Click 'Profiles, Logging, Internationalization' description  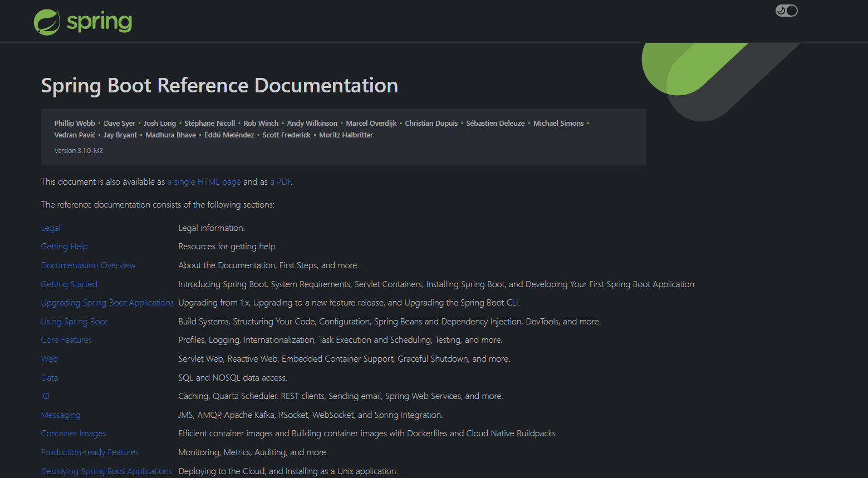(x=340, y=340)
